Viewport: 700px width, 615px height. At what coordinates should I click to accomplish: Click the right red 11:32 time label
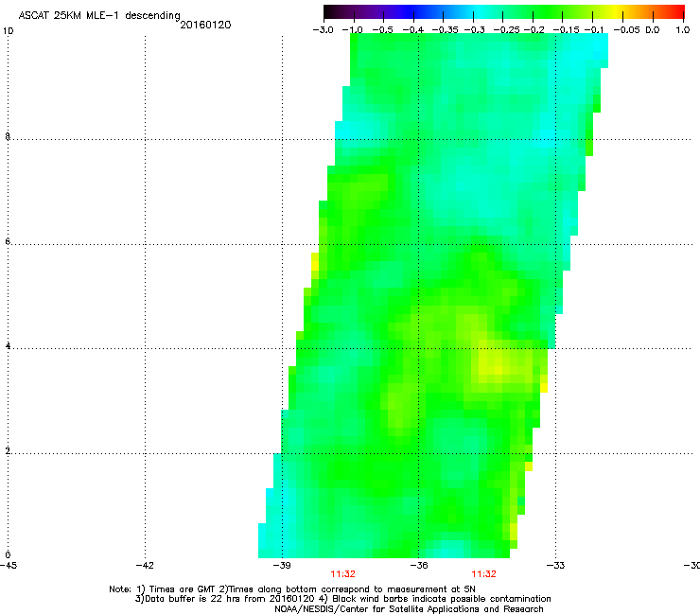tap(484, 574)
